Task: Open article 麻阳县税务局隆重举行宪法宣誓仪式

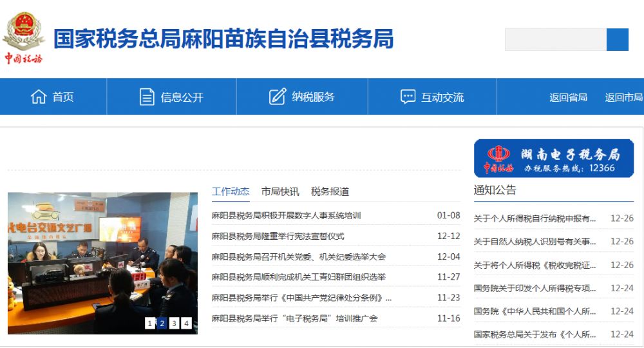Action: pos(278,237)
